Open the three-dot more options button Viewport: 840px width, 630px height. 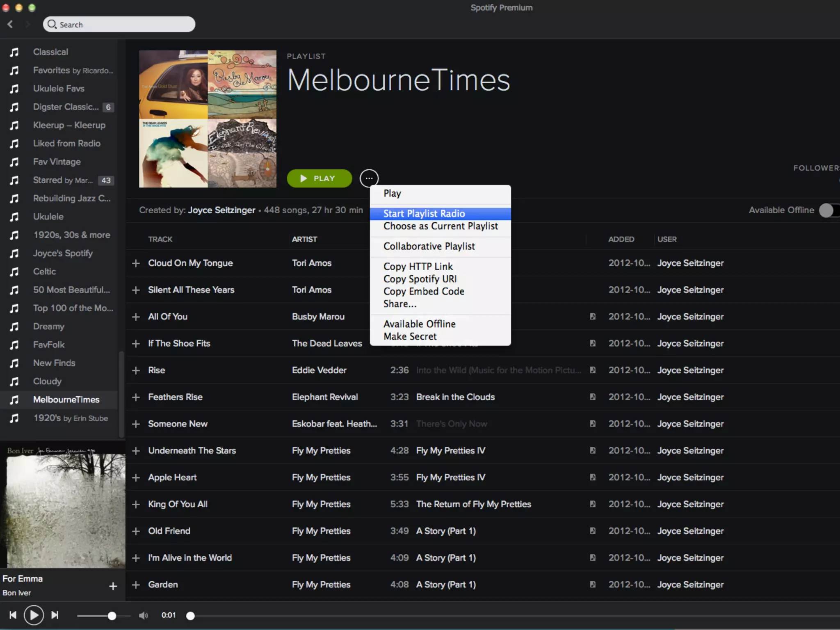369,178
